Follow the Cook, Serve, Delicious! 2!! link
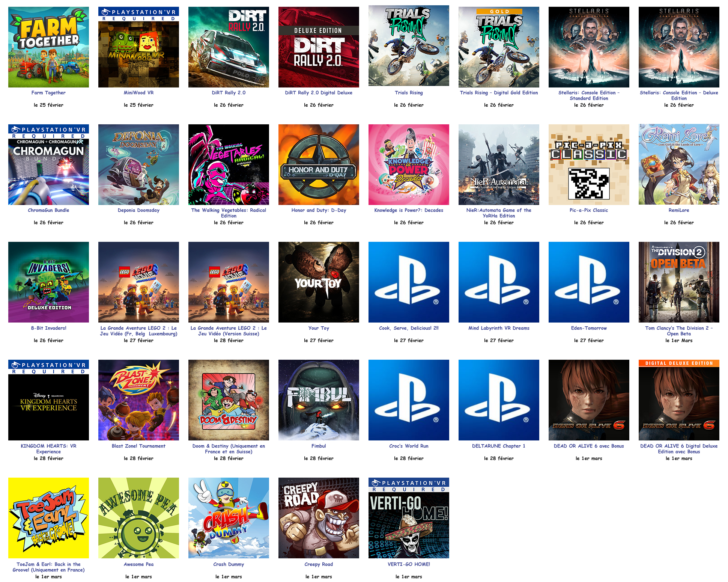 pos(409,328)
